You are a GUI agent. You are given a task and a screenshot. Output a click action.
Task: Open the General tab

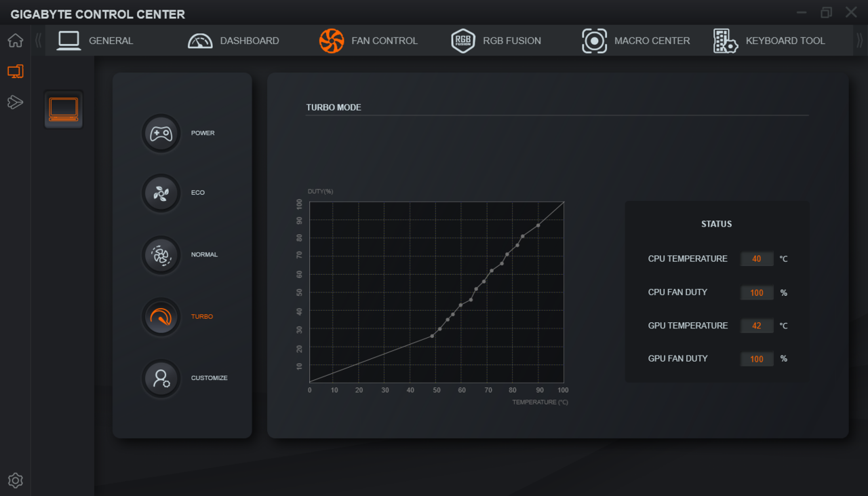pos(96,41)
